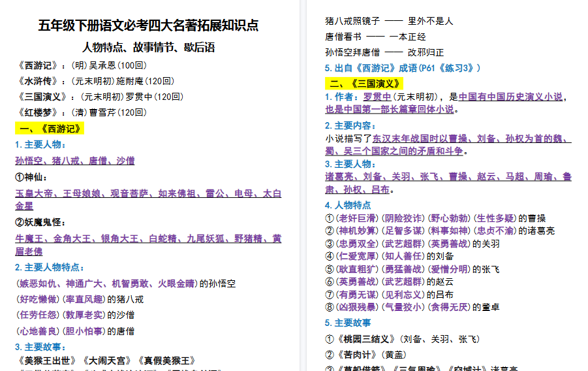Click the line ④(仁爱宽厚)(知人善任)的刘备
The width and height of the screenshot is (588, 371).
390,256
